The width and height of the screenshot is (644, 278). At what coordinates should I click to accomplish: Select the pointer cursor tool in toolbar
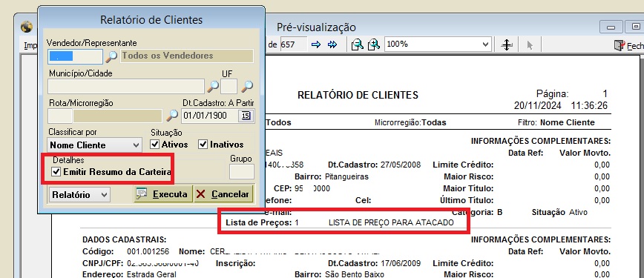click(530, 44)
